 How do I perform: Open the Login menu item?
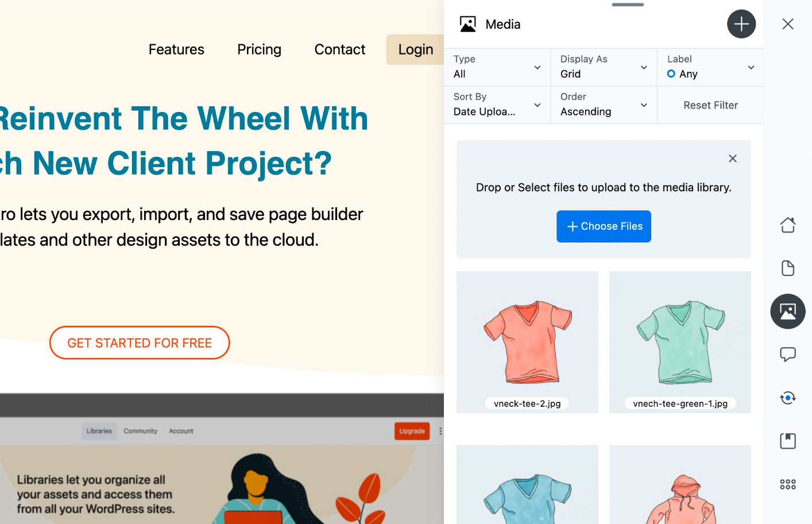[415, 49]
